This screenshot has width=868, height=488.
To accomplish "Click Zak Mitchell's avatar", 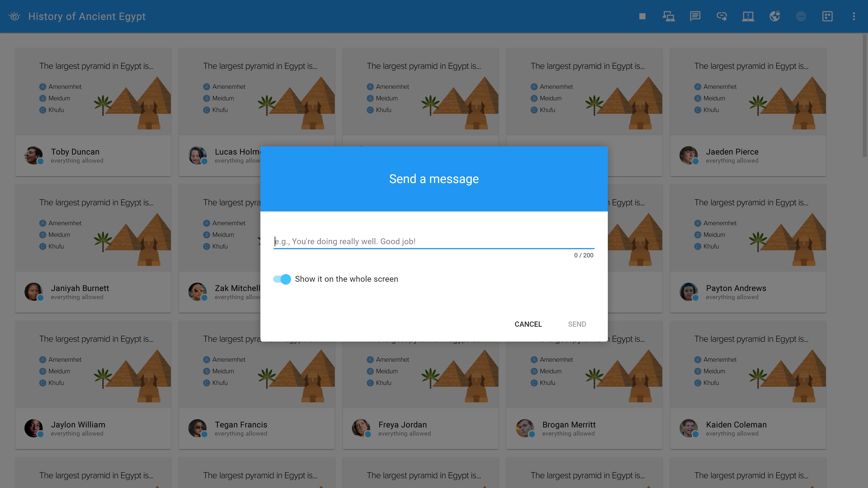I will [x=197, y=292].
